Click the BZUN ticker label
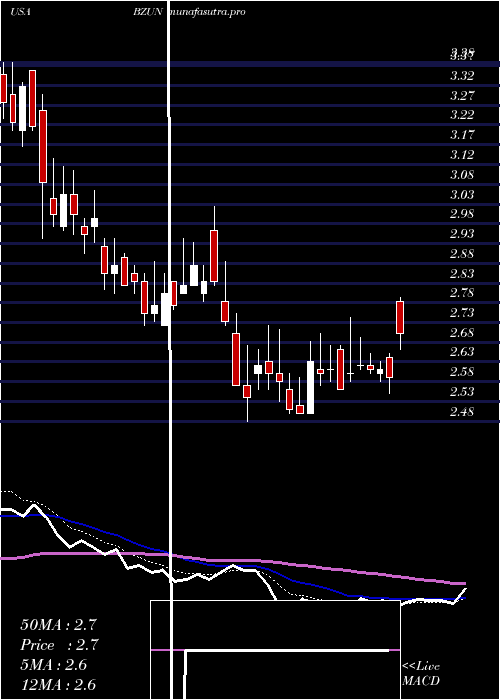This screenshot has height=700, width=500. point(147,12)
